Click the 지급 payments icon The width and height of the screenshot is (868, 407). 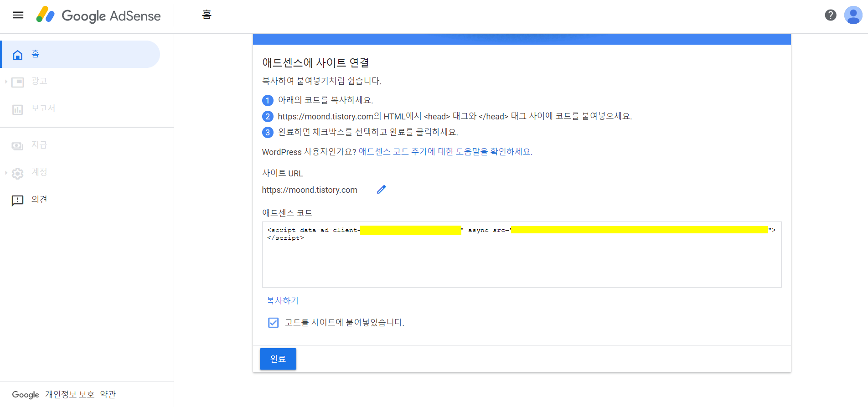[x=18, y=146]
